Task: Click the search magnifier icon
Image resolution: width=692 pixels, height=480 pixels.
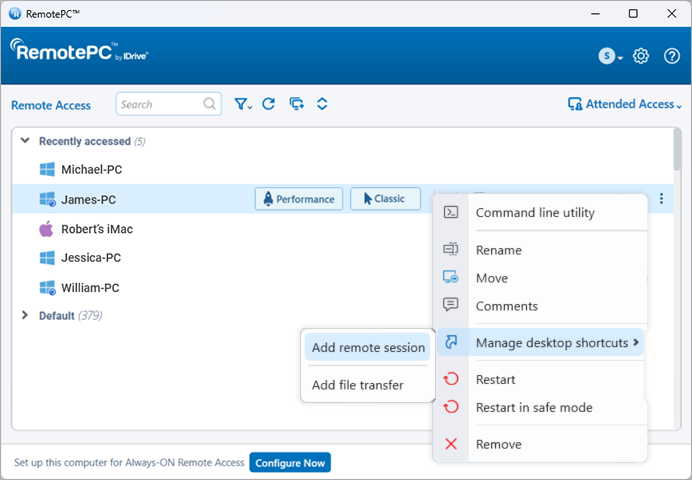Action: tap(210, 104)
